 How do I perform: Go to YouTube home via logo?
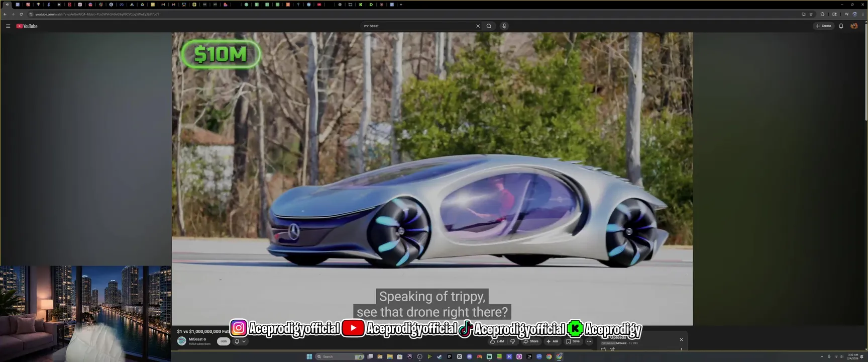(x=27, y=26)
